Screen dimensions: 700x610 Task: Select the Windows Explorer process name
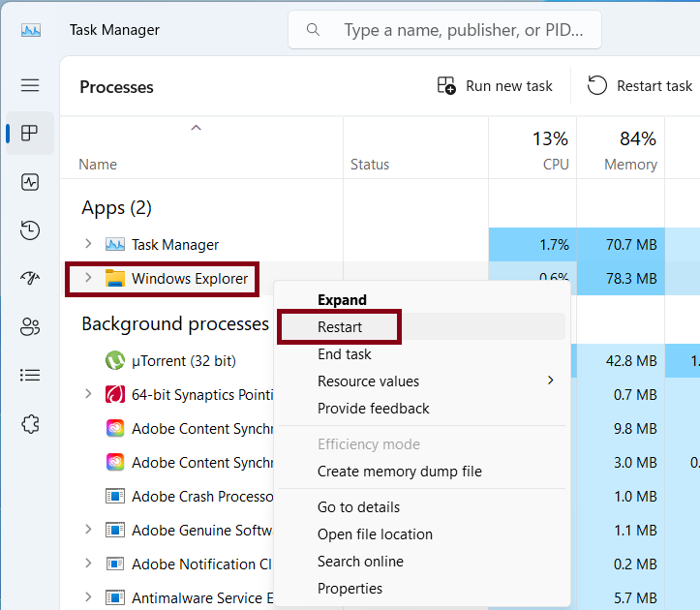coord(190,279)
